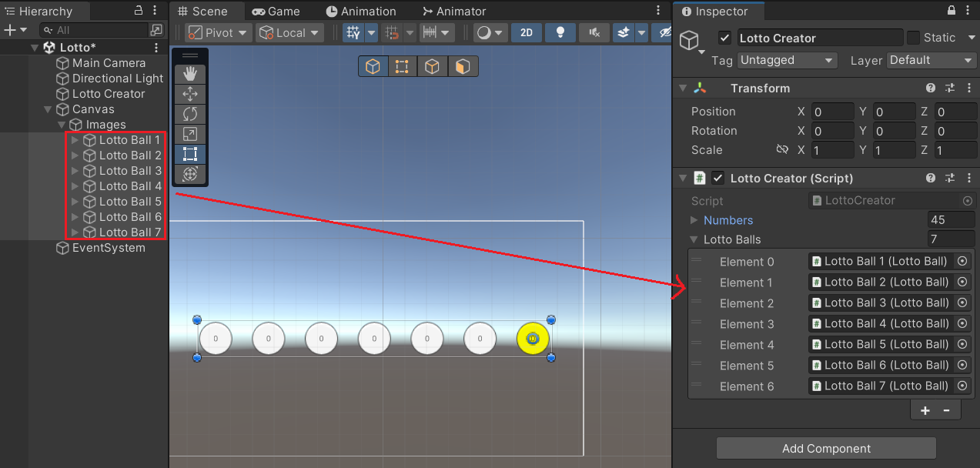Toggle constrained scale proportions link

coord(782,150)
